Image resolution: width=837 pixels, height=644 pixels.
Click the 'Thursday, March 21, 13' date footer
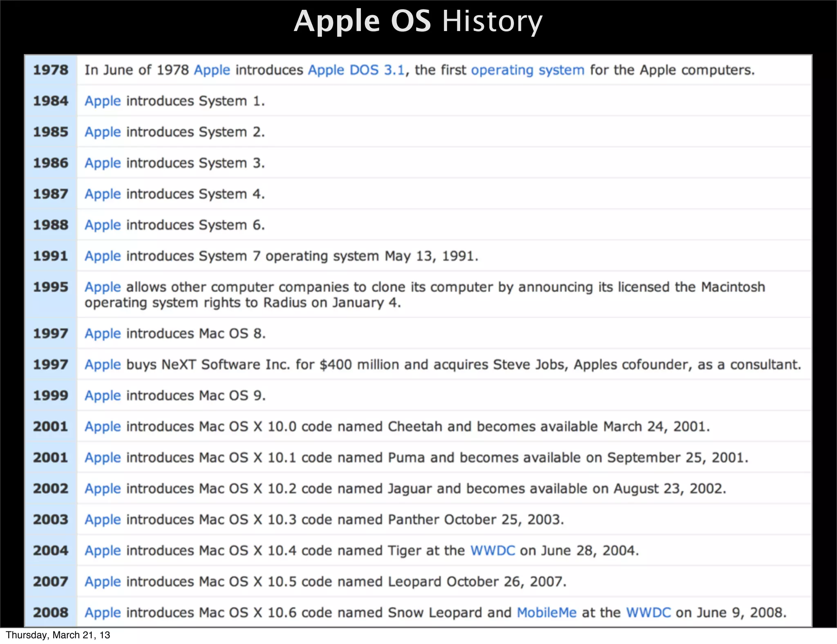coord(58,635)
